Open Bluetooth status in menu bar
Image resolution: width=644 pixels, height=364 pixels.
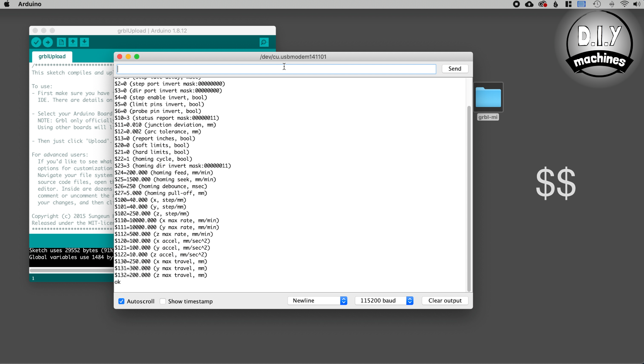612,4
